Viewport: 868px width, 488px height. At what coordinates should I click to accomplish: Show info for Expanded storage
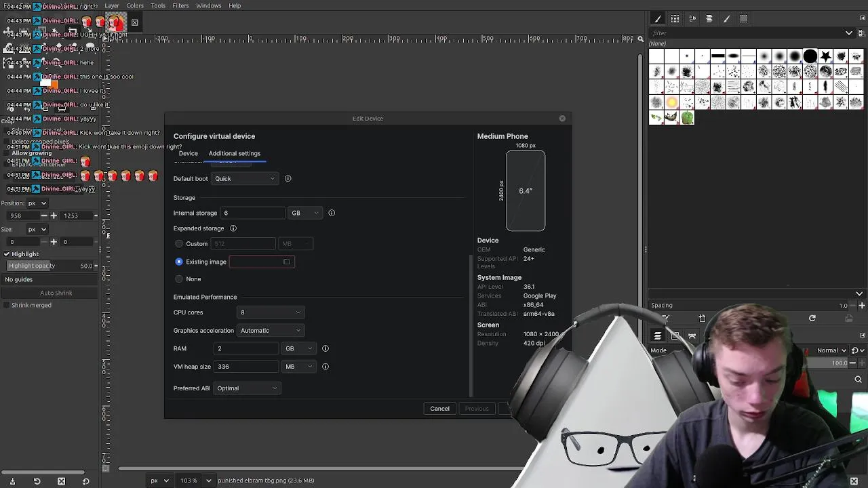point(233,228)
